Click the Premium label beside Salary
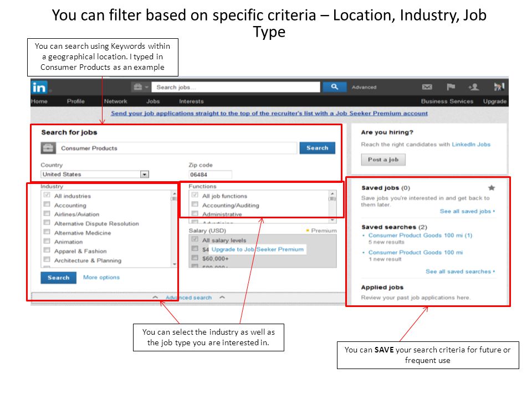 point(324,231)
